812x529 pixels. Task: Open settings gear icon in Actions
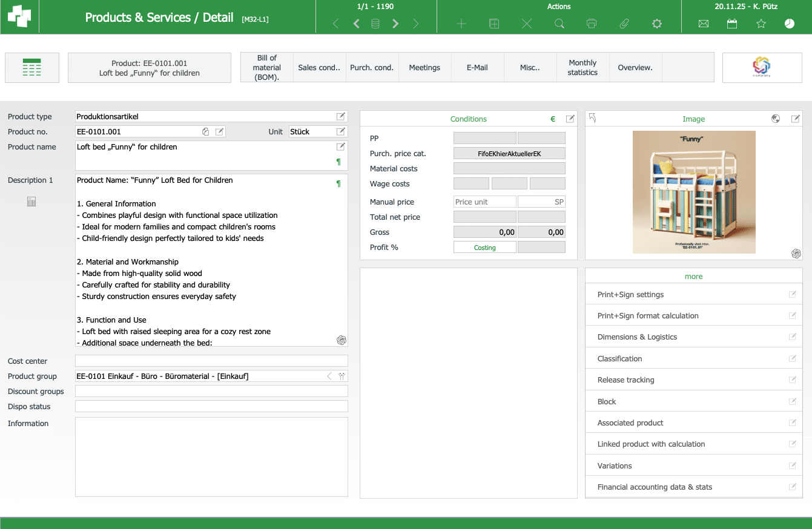657,24
